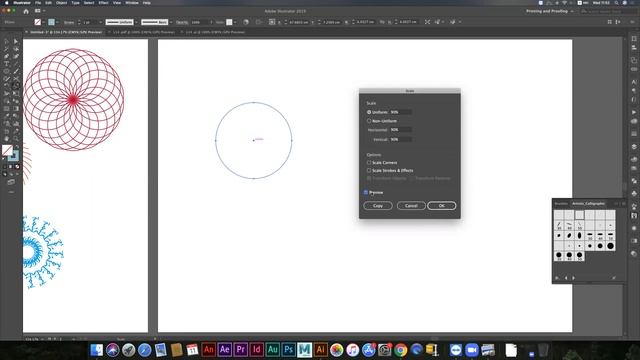
Task: Click OK in the Scale dialog
Action: [x=442, y=206]
